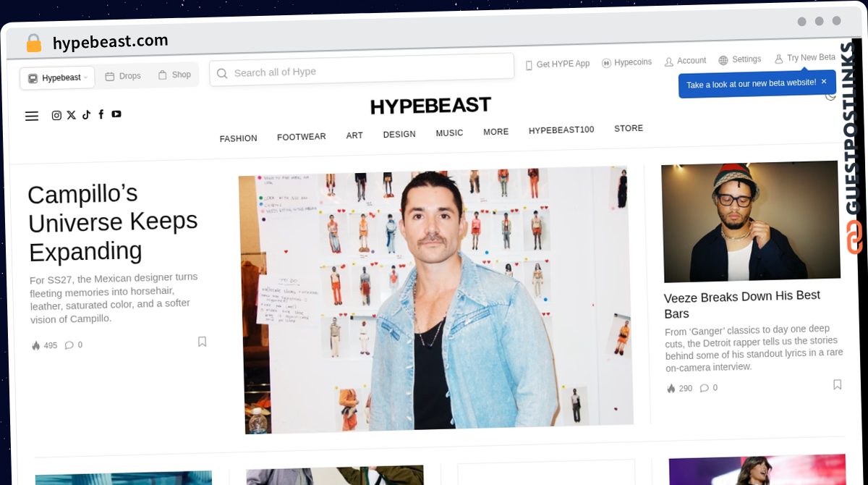
Task: Click flame count 495 on Campillo article
Action: [44, 345]
